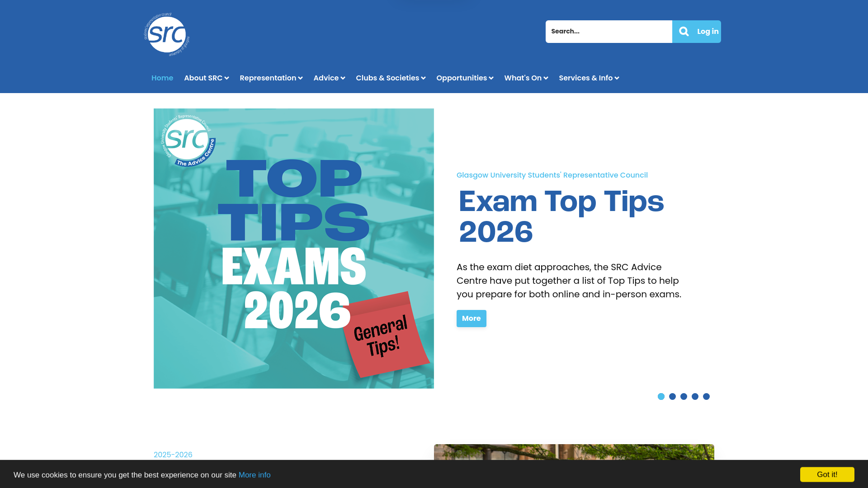Select the fourth carousel slide dot
Screen dimensions: 868x488
pos(695,397)
